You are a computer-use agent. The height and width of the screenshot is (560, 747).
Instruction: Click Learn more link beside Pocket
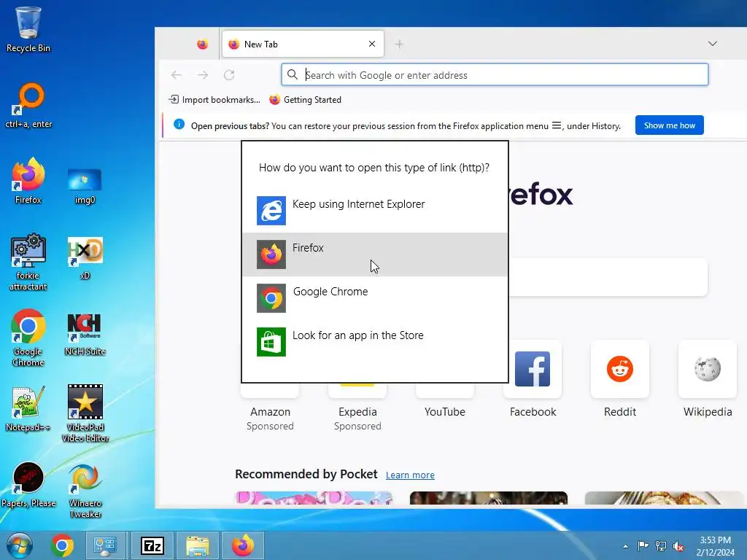410,475
